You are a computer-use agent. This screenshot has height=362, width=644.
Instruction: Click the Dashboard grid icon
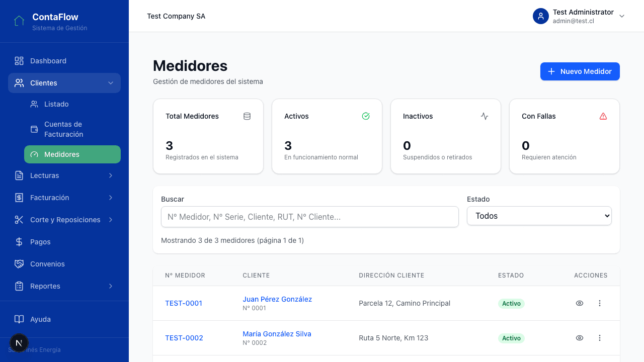19,61
